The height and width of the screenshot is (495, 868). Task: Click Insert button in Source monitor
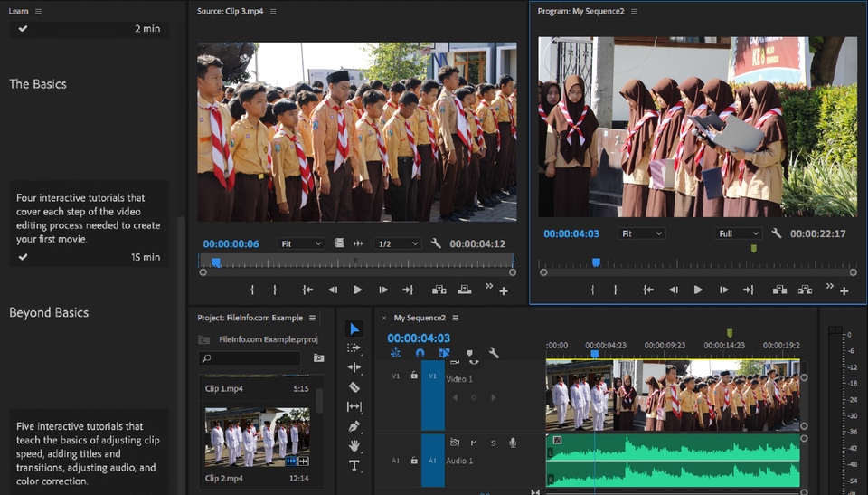click(439, 290)
